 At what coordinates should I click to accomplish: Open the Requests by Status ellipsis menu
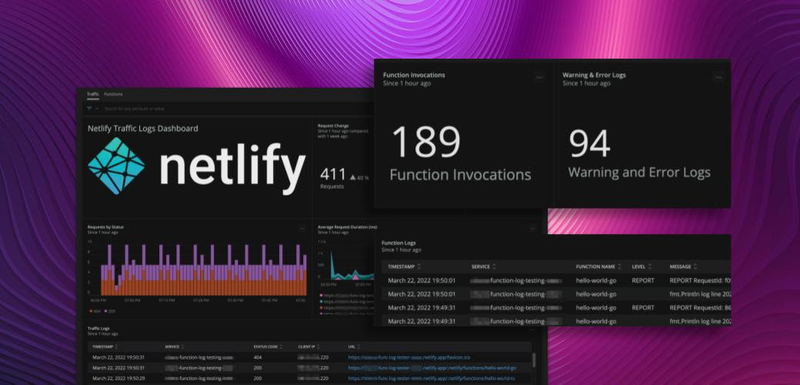coord(302,229)
